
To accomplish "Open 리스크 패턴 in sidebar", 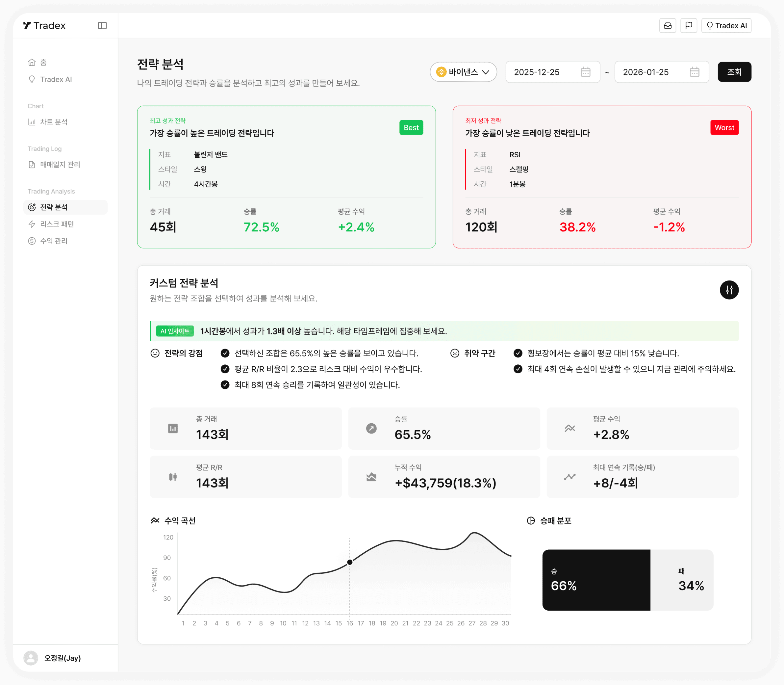I will click(65, 224).
